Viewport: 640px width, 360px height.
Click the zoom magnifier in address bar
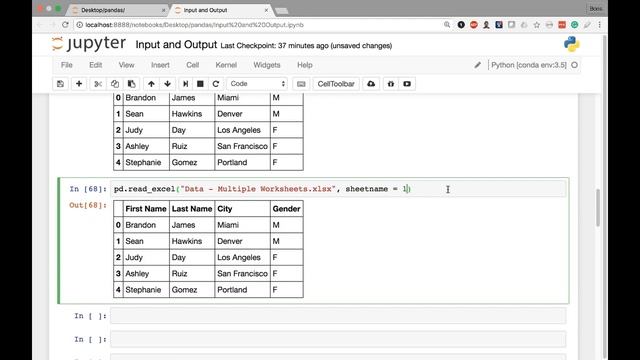point(447,25)
